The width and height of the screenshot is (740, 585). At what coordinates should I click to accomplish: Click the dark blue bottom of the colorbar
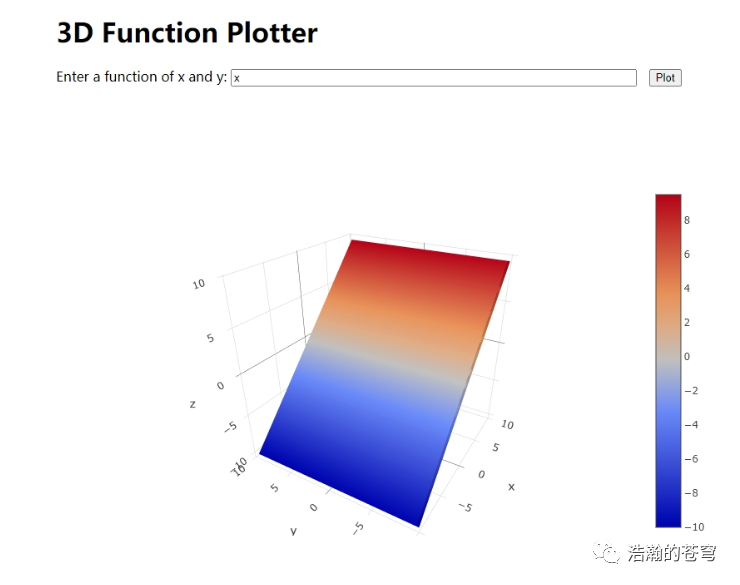pos(667,518)
